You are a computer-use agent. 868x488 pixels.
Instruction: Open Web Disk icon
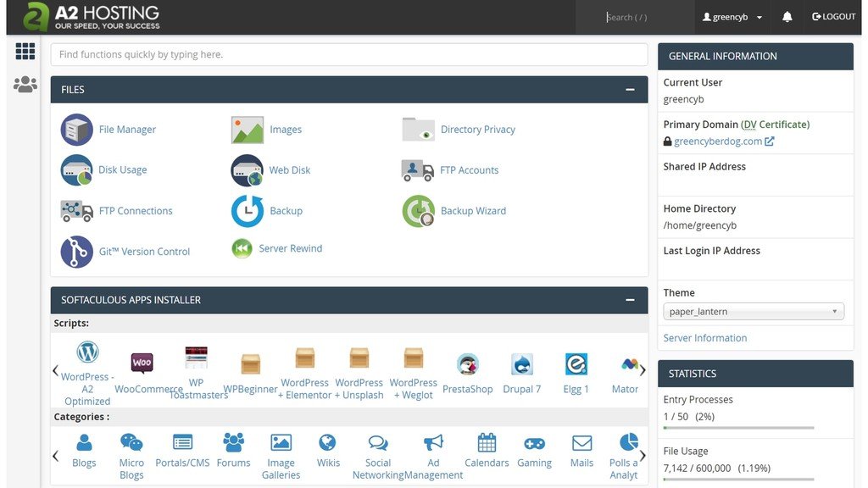click(247, 169)
